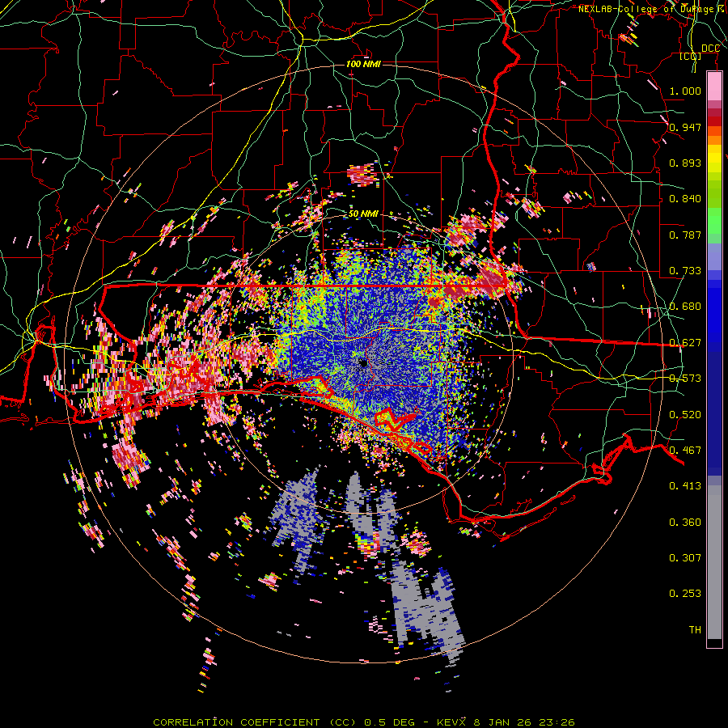Viewport: 728px width, 728px height.
Task: Click the pink segment of the color scale
Action: tap(714, 87)
